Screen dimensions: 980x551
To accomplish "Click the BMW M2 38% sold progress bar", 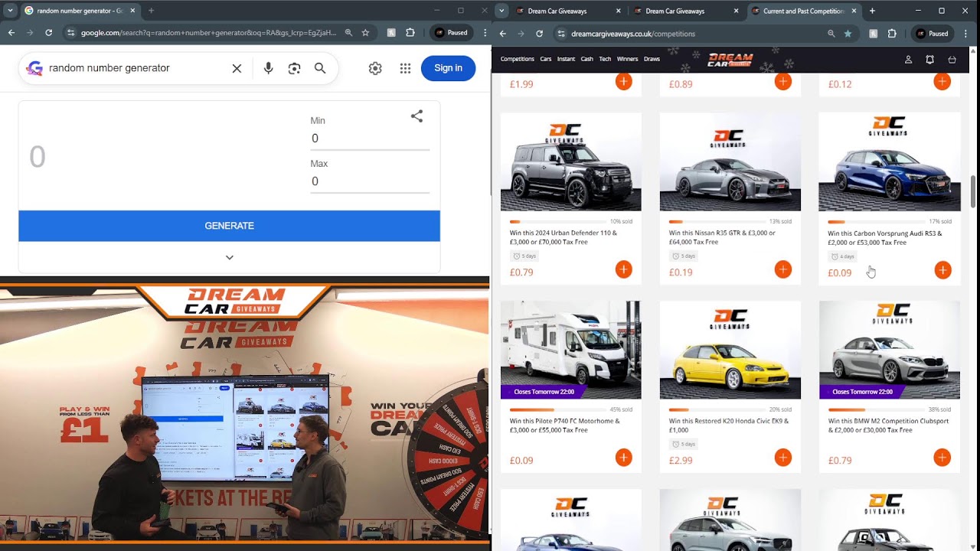I will (x=876, y=410).
